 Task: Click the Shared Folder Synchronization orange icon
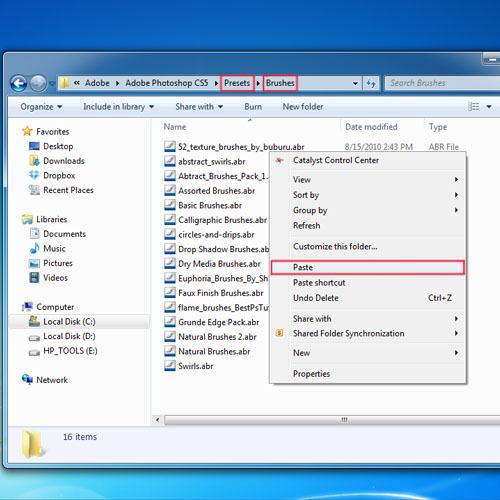click(279, 333)
